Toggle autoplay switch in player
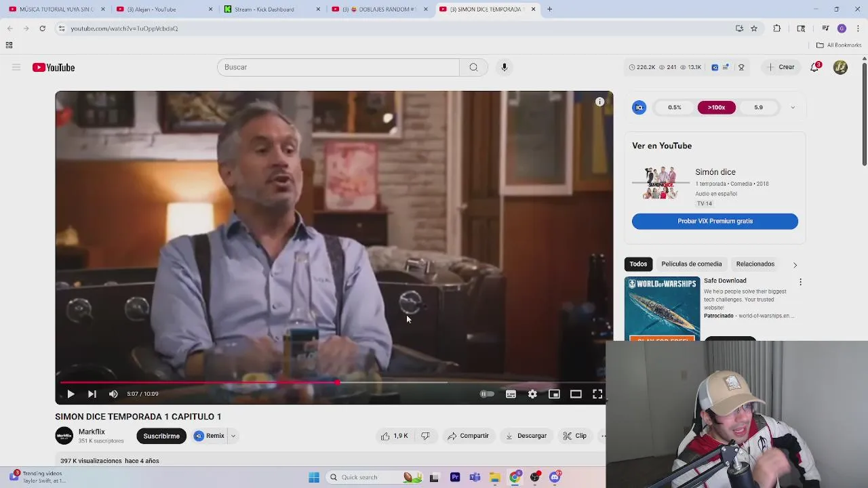Screen dimensions: 868x488 click(x=487, y=394)
